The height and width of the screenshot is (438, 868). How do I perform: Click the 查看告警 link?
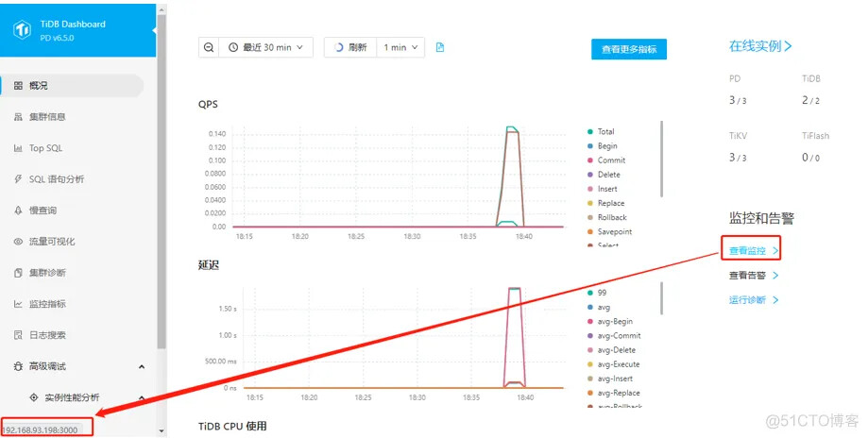coord(754,276)
